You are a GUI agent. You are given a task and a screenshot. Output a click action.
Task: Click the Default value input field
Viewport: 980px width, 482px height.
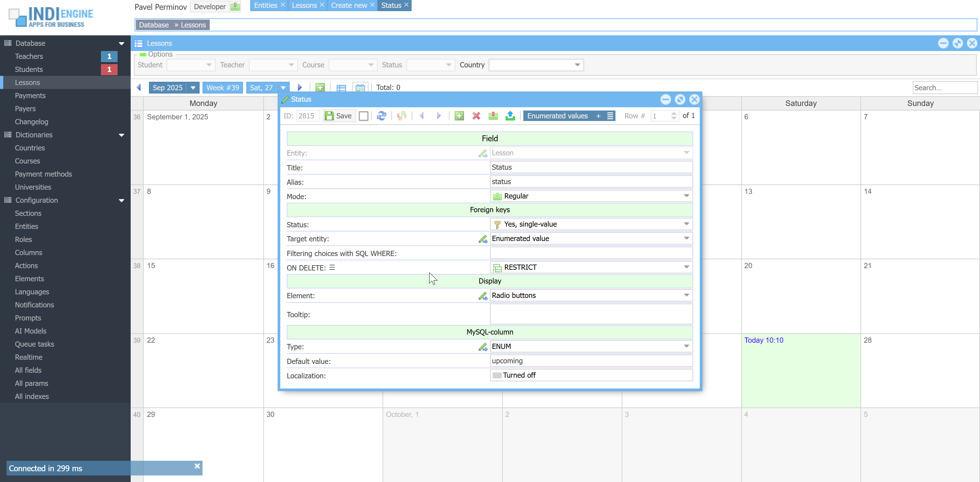(591, 361)
